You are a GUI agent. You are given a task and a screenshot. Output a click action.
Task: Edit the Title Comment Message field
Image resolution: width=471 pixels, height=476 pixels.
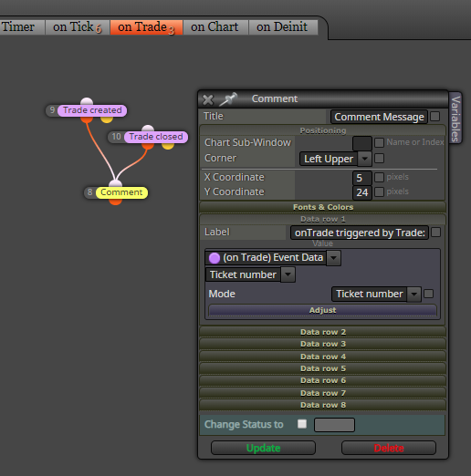pos(379,117)
